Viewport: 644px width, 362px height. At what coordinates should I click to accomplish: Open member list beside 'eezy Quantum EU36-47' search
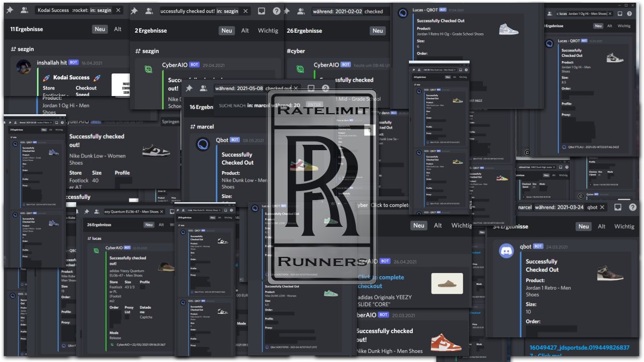(x=98, y=211)
